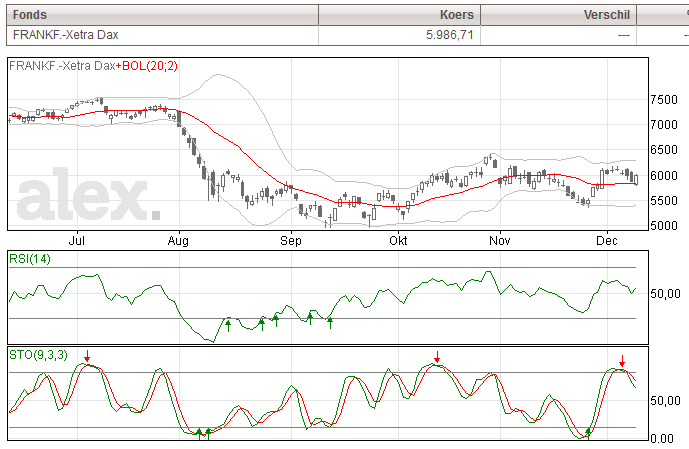Screen dimensions: 689x449
Task: Click the 5500 price axis label
Action: click(664, 200)
